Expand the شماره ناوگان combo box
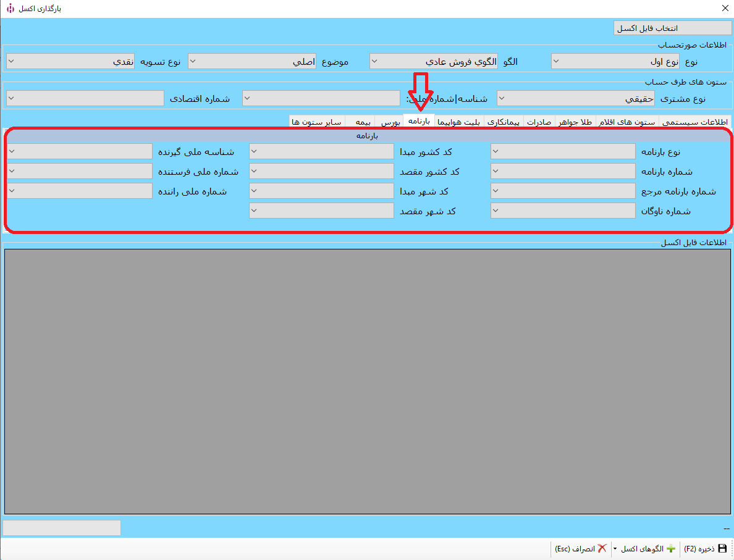This screenshot has height=560, width=734. pos(563,211)
